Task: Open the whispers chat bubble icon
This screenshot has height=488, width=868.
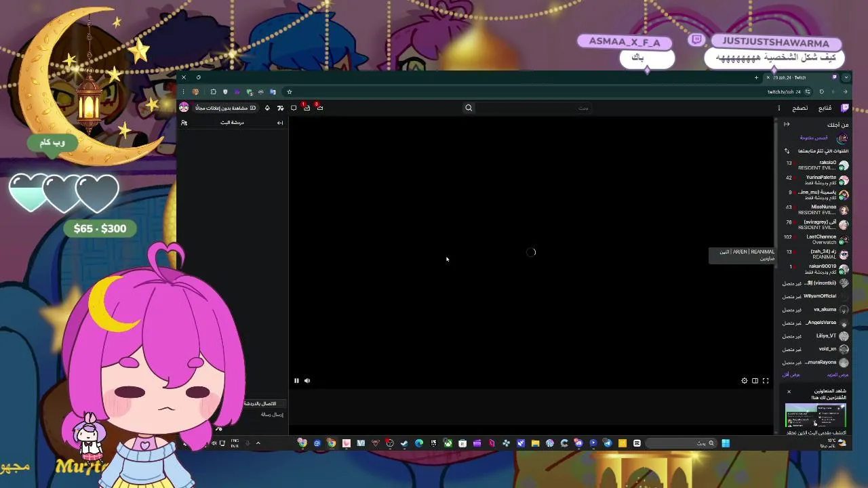Action: [294, 108]
